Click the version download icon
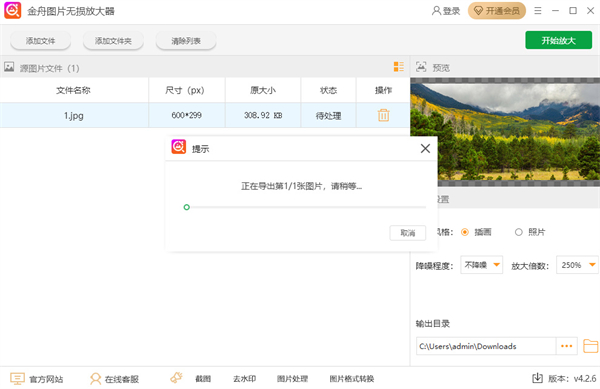The image size is (600, 389). click(537, 378)
